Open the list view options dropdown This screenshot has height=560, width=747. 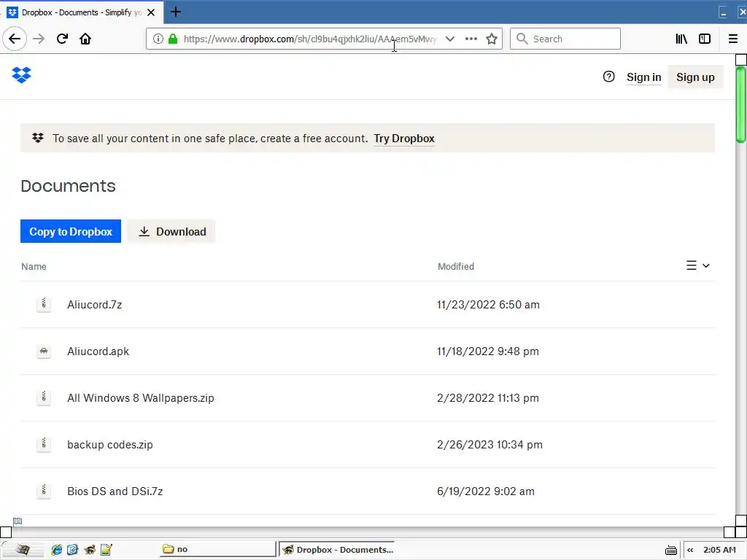[698, 265]
